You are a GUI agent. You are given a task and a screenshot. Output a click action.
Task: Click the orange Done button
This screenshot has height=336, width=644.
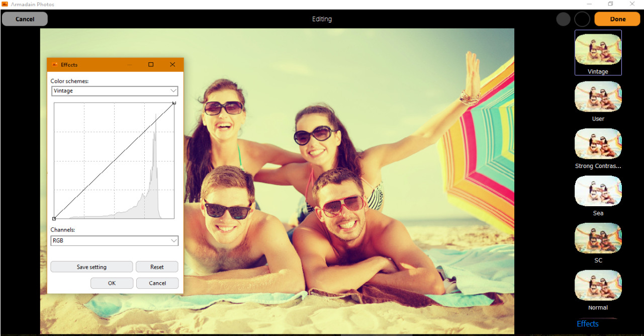tap(618, 19)
